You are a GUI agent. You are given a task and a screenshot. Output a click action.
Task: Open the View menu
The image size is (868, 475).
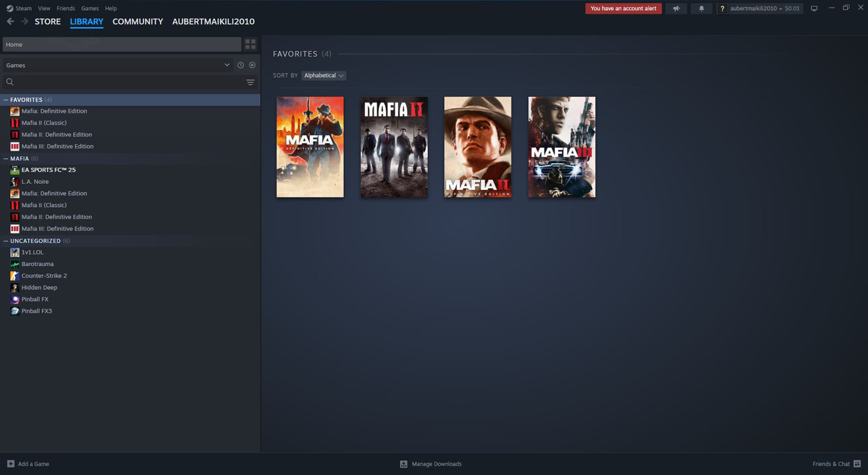point(44,8)
